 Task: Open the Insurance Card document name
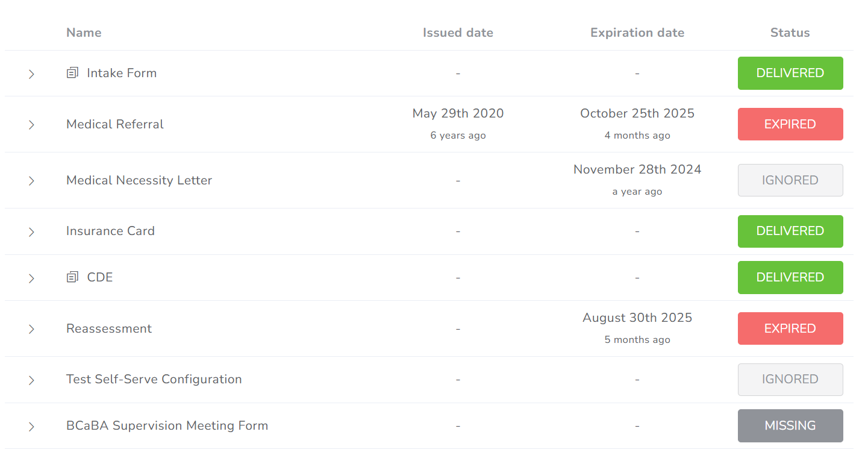[110, 231]
